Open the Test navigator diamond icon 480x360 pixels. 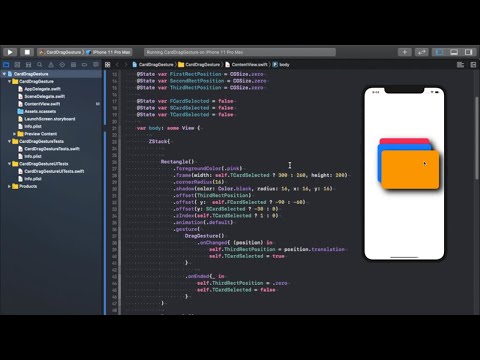(x=62, y=65)
